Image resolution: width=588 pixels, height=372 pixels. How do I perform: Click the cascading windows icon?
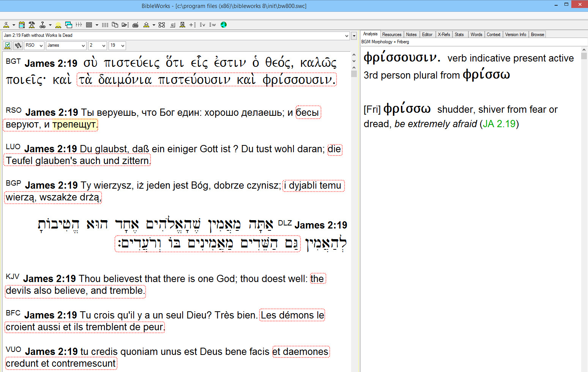point(69,25)
